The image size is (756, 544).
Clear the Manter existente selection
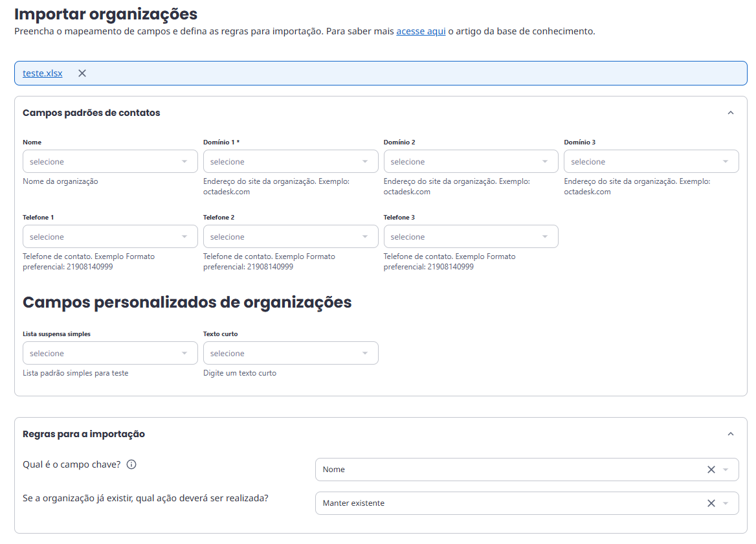click(x=711, y=503)
